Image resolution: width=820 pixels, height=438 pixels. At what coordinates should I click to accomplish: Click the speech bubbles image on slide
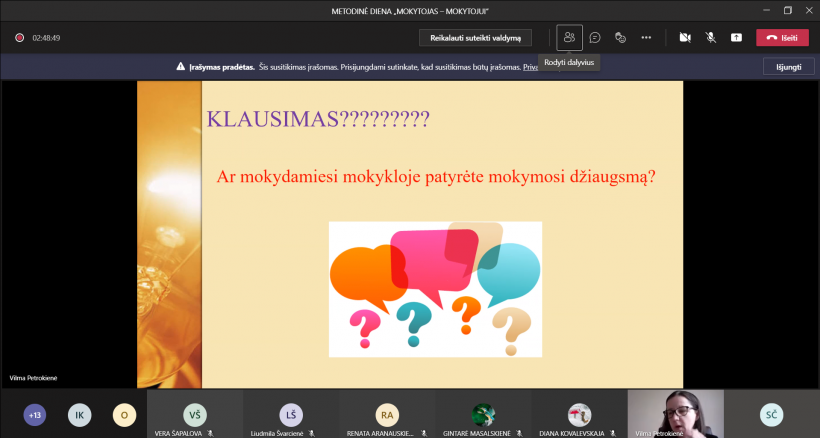pyautogui.click(x=435, y=289)
